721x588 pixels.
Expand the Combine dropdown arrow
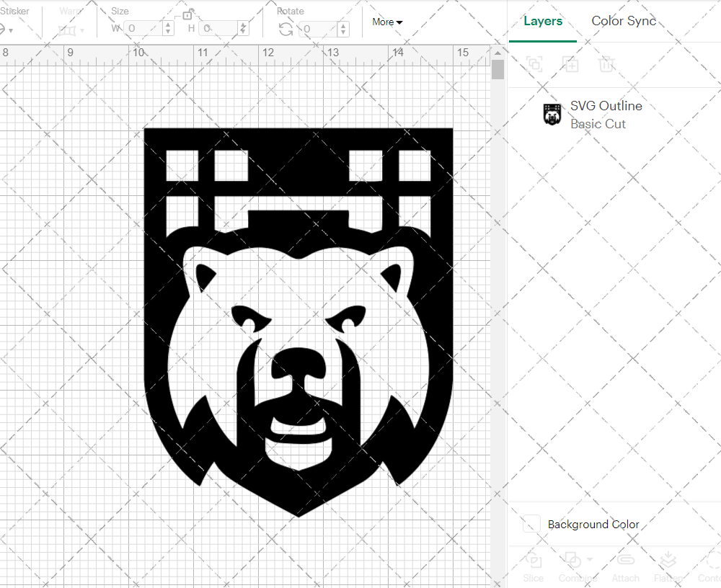point(590,559)
